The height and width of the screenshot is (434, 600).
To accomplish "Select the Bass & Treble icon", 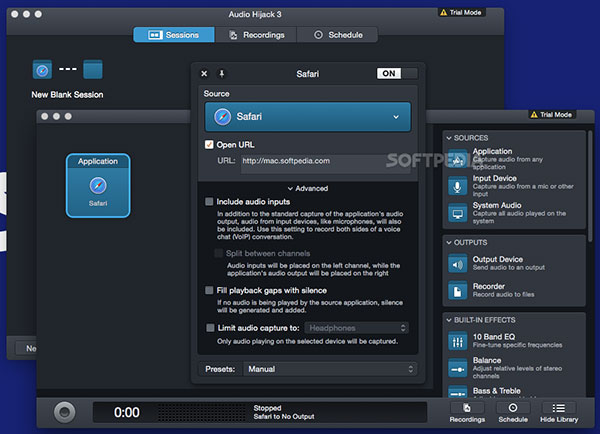I will pyautogui.click(x=458, y=391).
